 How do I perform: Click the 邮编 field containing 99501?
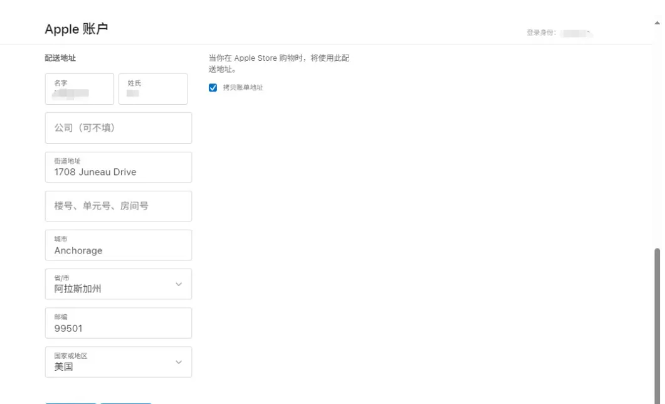[x=118, y=323]
